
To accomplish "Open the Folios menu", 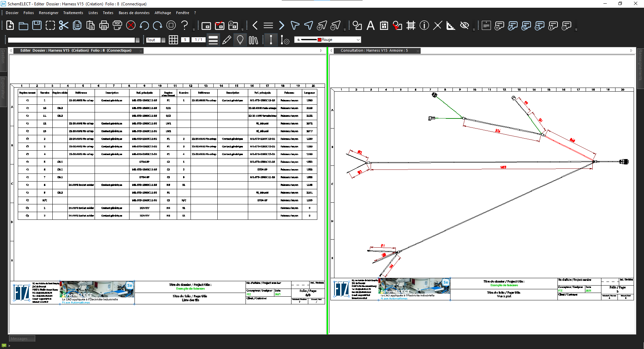I will 29,13.
